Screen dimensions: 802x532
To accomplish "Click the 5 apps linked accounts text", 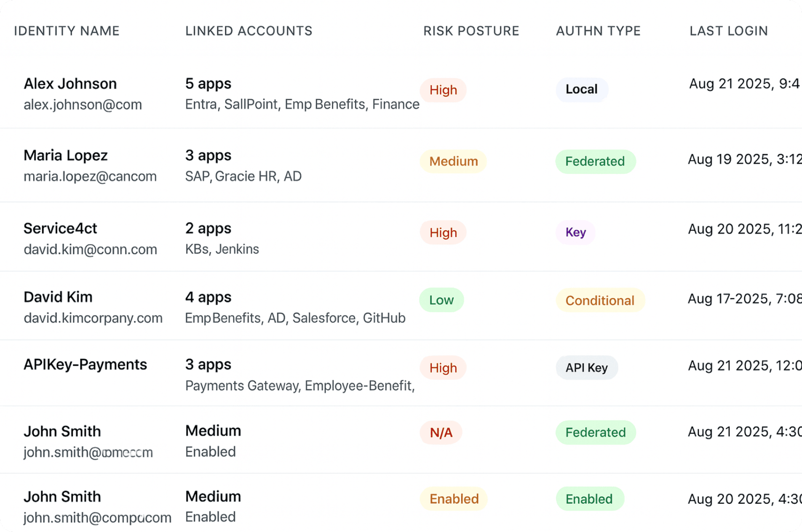I will click(x=208, y=84).
